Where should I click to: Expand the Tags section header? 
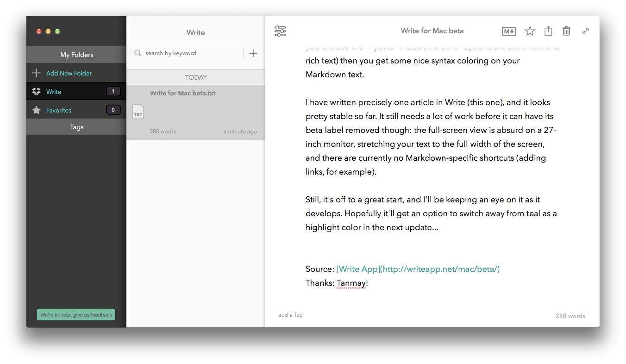(76, 127)
